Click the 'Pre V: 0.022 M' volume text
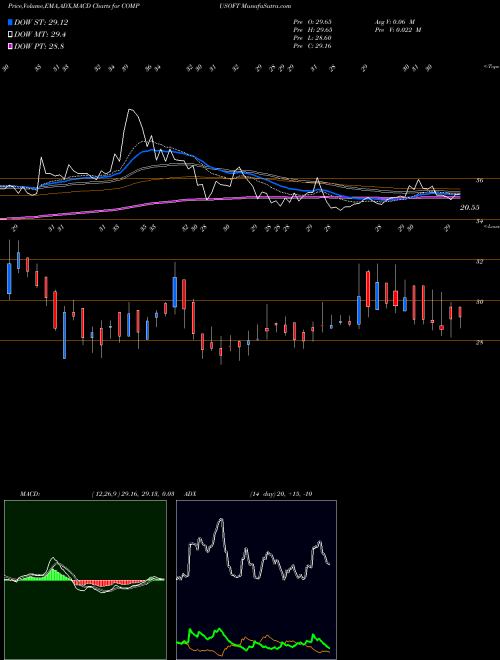 (397, 30)
